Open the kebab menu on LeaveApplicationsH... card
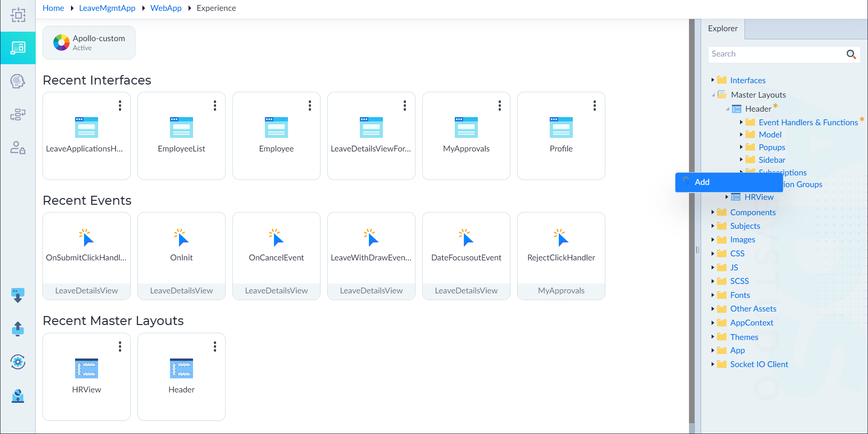Viewport: 868px width, 434px height. coord(120,105)
